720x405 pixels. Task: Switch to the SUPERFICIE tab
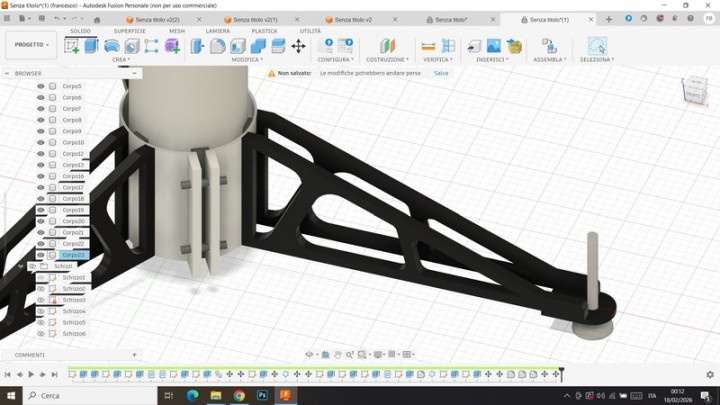[x=129, y=31]
